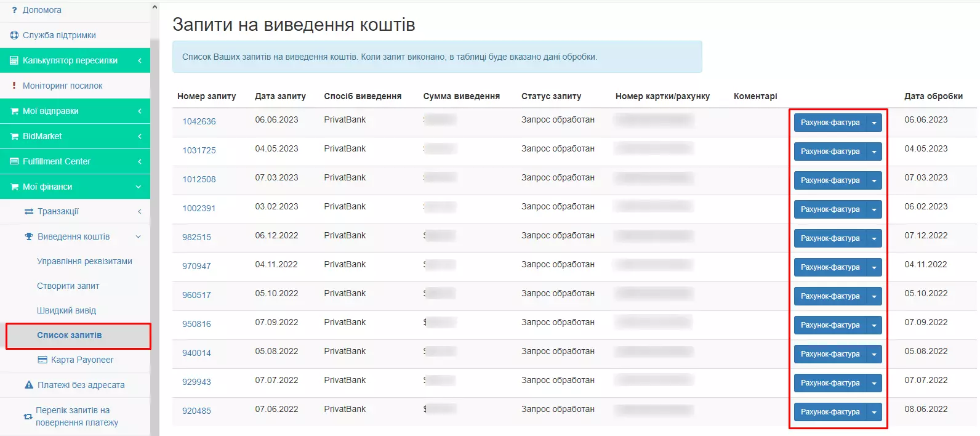Click the Карта Payoneer card icon

pyautogui.click(x=42, y=360)
